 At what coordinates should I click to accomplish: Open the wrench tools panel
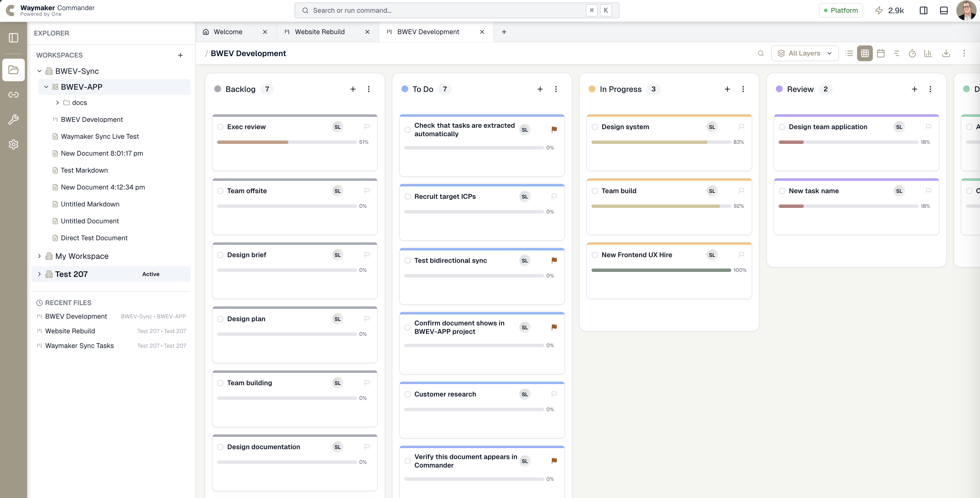click(13, 120)
